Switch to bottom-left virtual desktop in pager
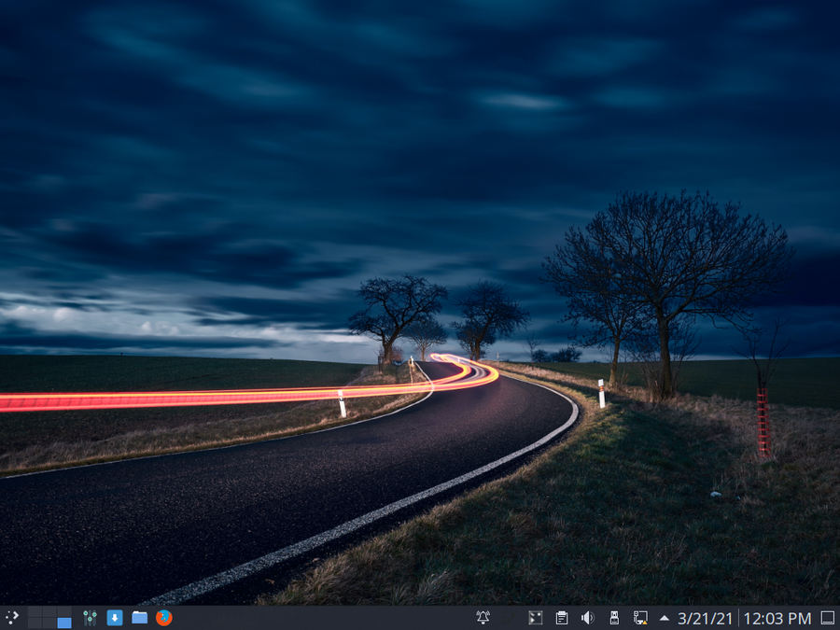The image size is (840, 630). coord(35,623)
